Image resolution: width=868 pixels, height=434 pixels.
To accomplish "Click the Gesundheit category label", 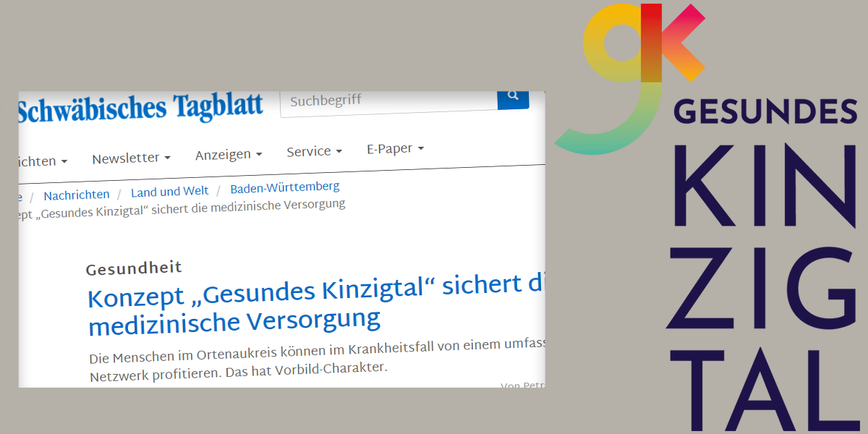I will click(x=134, y=268).
